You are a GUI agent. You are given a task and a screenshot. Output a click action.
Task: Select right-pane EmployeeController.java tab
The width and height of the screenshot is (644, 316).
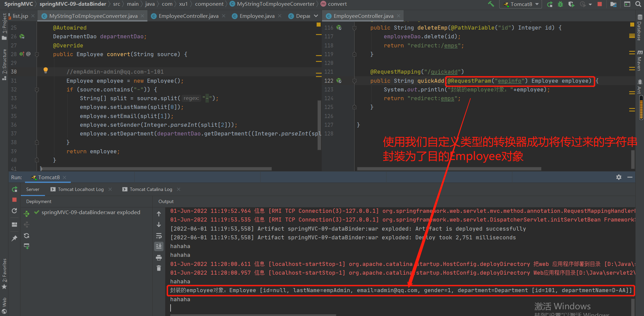(x=363, y=16)
